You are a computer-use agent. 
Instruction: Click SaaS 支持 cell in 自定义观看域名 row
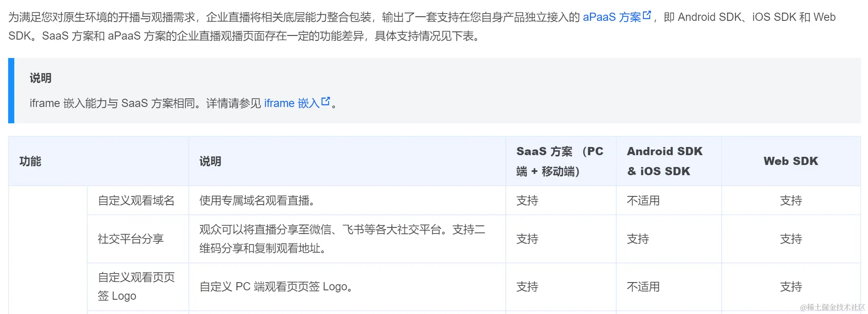click(527, 200)
